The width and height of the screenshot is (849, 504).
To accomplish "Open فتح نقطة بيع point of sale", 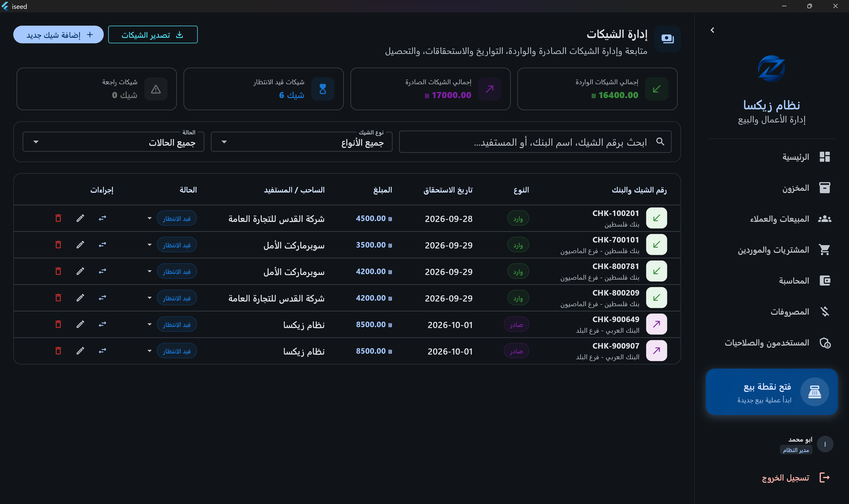I will (772, 391).
